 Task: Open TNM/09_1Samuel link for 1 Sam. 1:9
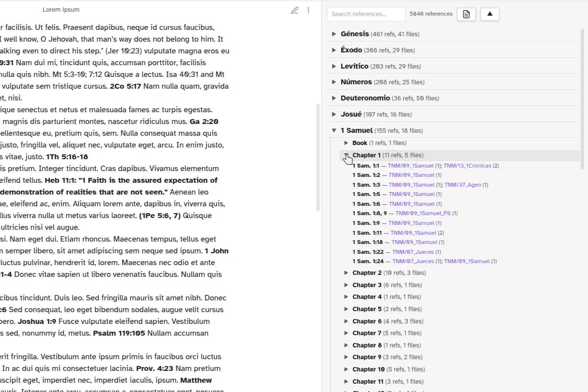point(411,223)
